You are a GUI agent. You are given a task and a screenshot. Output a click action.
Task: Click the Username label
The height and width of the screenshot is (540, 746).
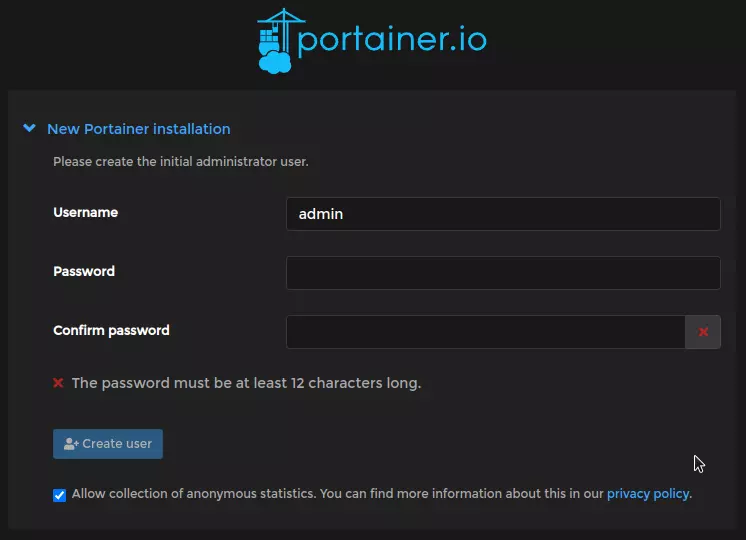85,213
